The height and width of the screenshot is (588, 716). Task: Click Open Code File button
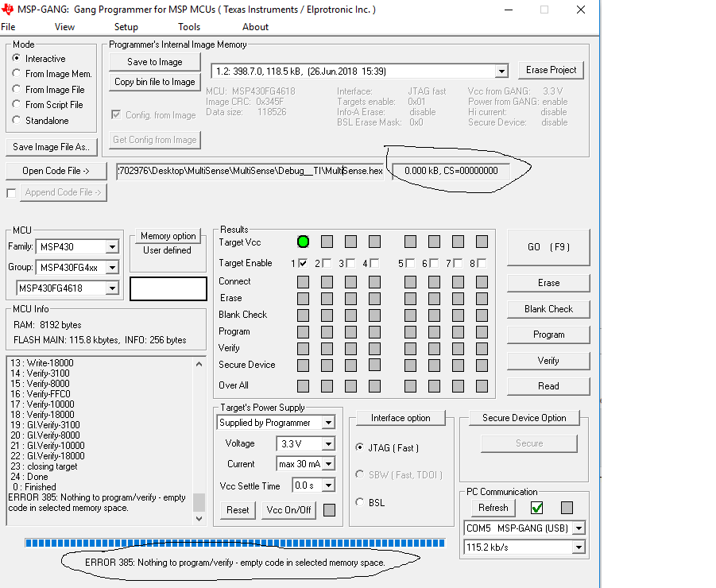[56, 171]
